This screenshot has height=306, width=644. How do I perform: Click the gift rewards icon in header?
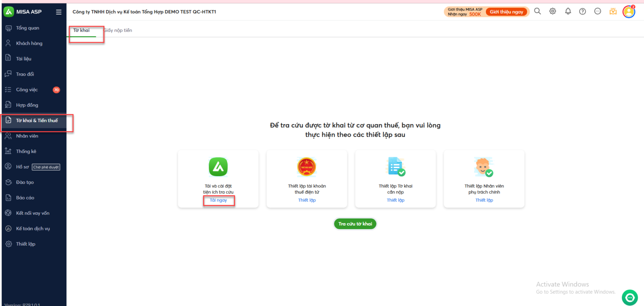[613, 11]
